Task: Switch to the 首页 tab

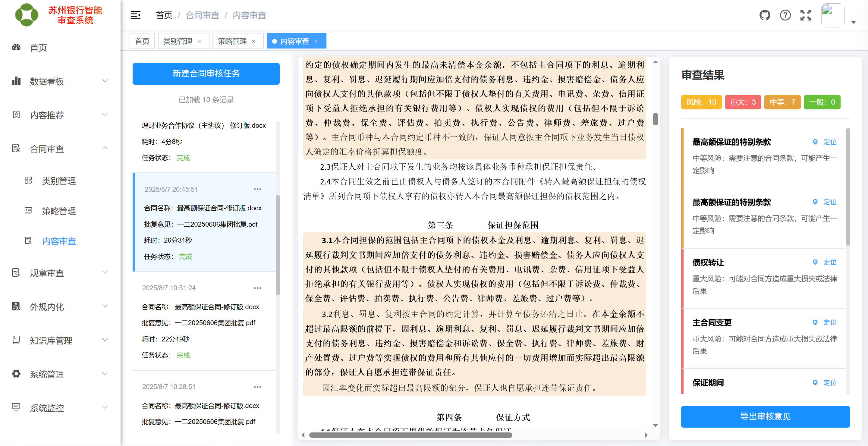Action: pyautogui.click(x=142, y=41)
